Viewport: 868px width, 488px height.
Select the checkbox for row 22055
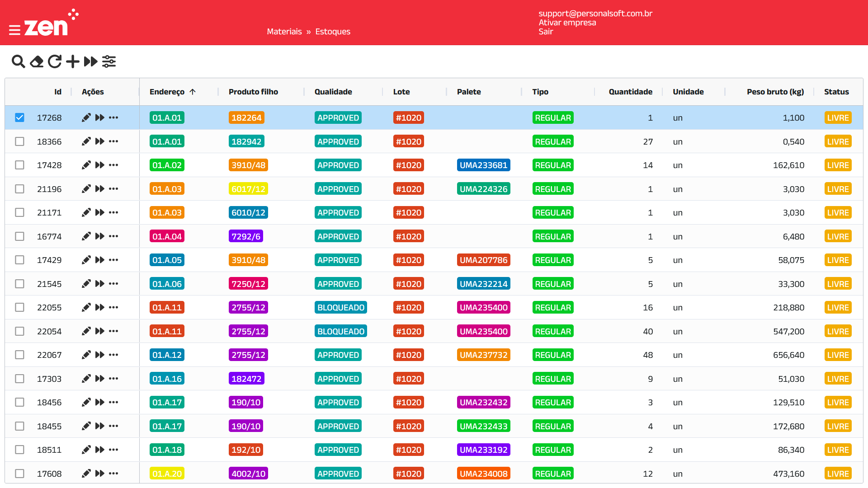tap(19, 308)
